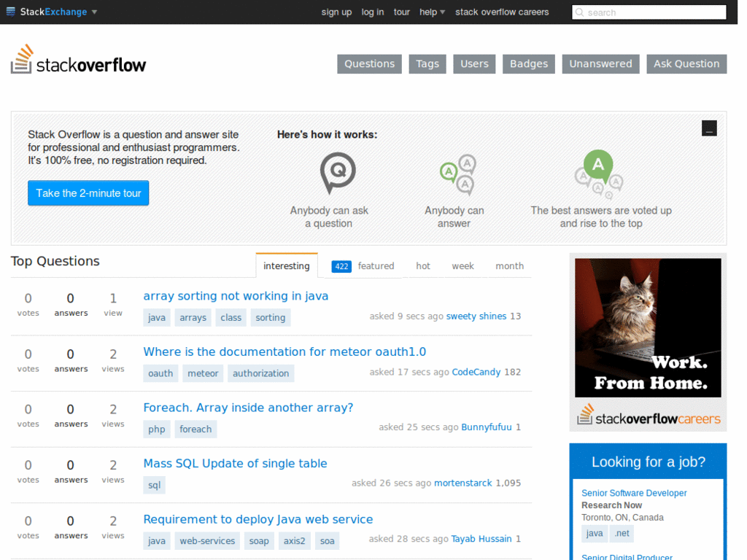Select the interesting tab
The image size is (747, 560).
tap(286, 265)
